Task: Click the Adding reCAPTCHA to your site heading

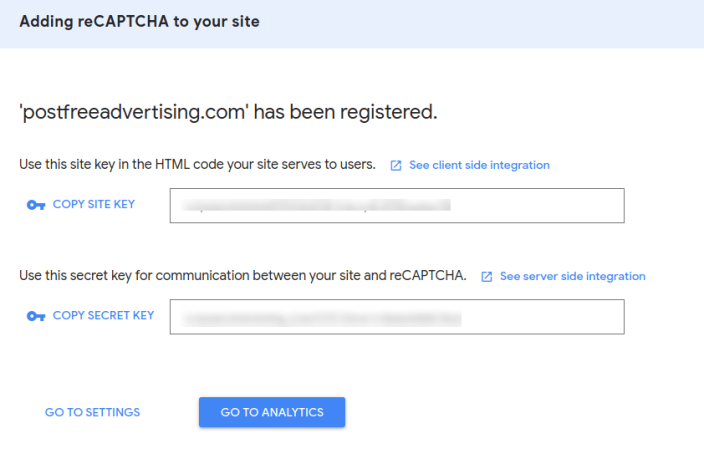Action: (139, 21)
